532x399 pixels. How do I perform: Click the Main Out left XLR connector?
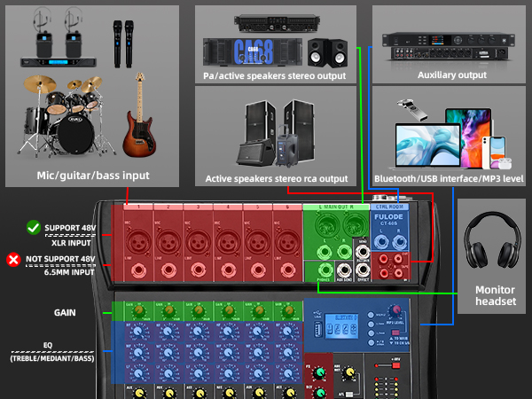[x=326, y=225]
